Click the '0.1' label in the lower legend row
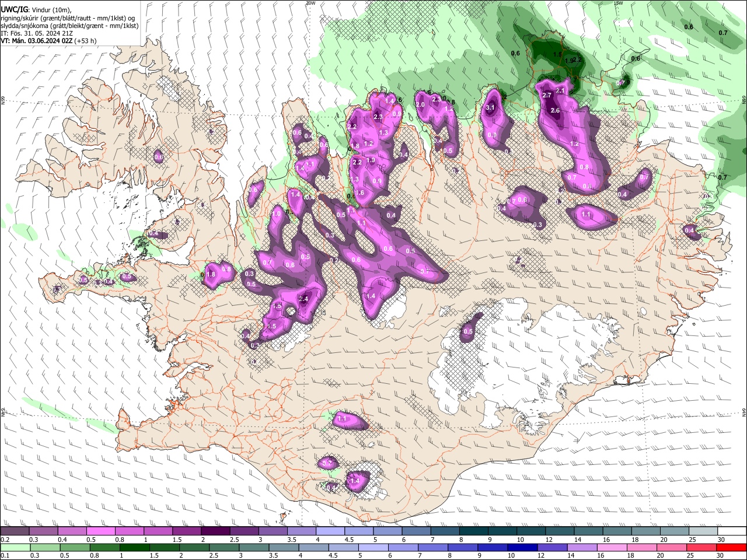This screenshot has height=560, width=747. (4, 555)
